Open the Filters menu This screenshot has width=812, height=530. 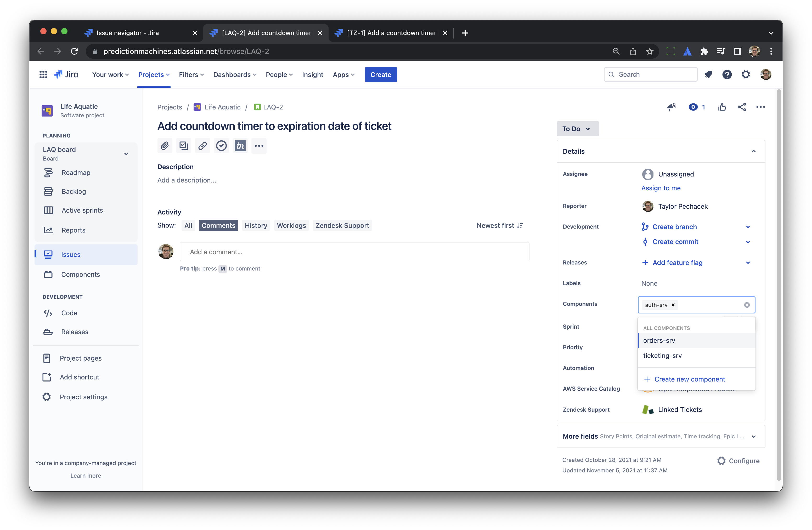191,74
